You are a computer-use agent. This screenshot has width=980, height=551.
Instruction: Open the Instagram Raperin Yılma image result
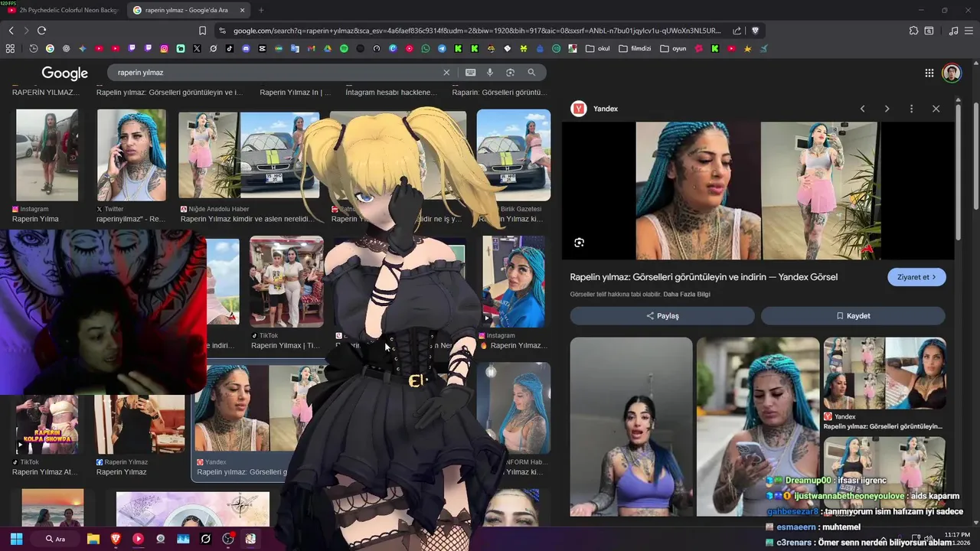click(47, 155)
